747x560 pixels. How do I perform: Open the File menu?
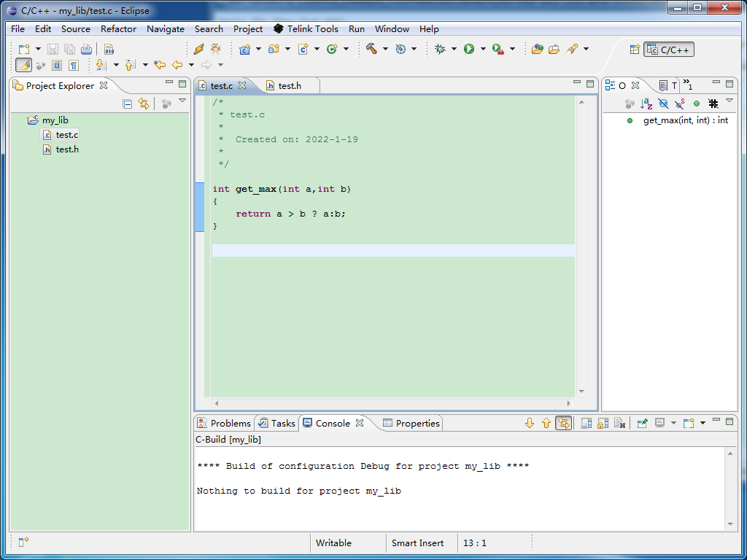pos(18,29)
